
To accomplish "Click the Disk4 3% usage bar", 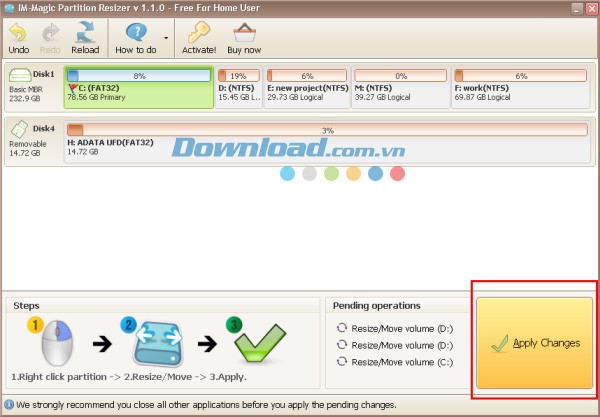I will pyautogui.click(x=328, y=130).
